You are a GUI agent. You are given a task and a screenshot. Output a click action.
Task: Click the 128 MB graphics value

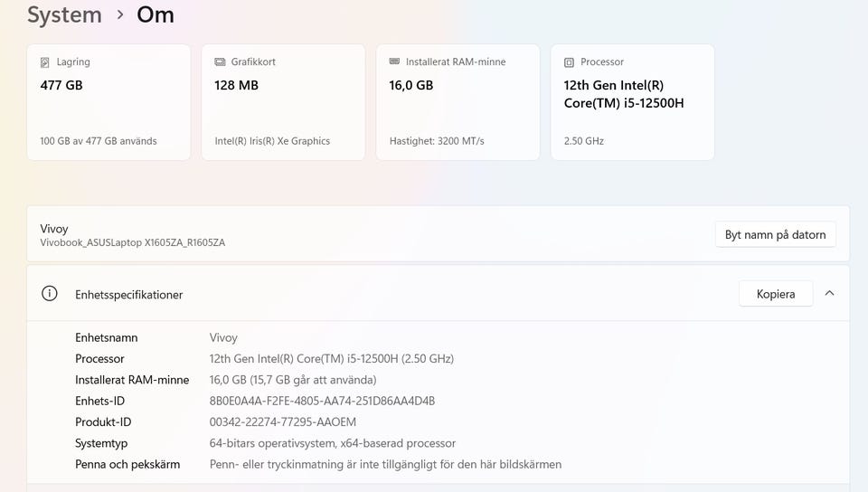click(x=236, y=86)
